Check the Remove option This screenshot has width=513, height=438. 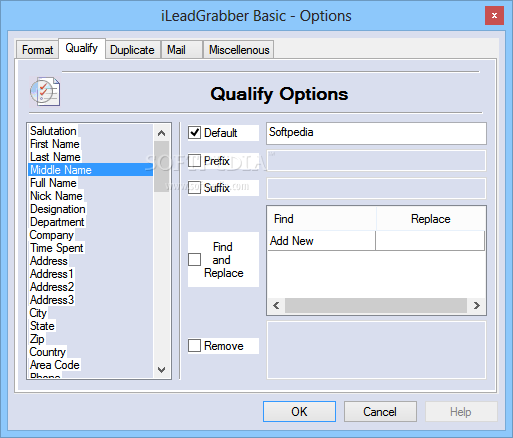pos(194,346)
